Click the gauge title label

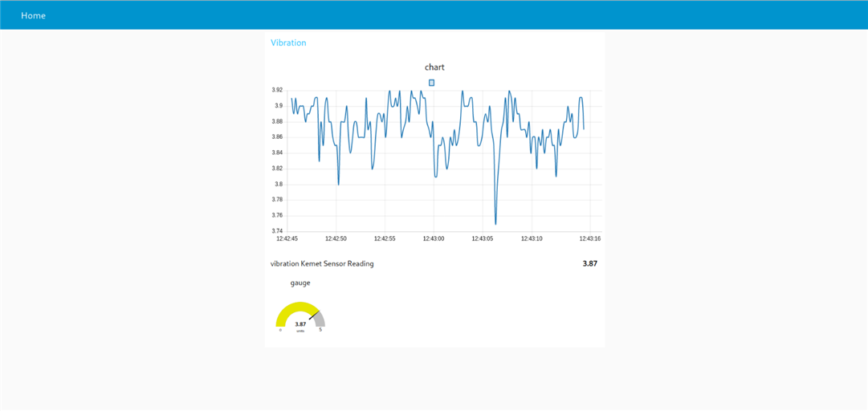(x=300, y=283)
